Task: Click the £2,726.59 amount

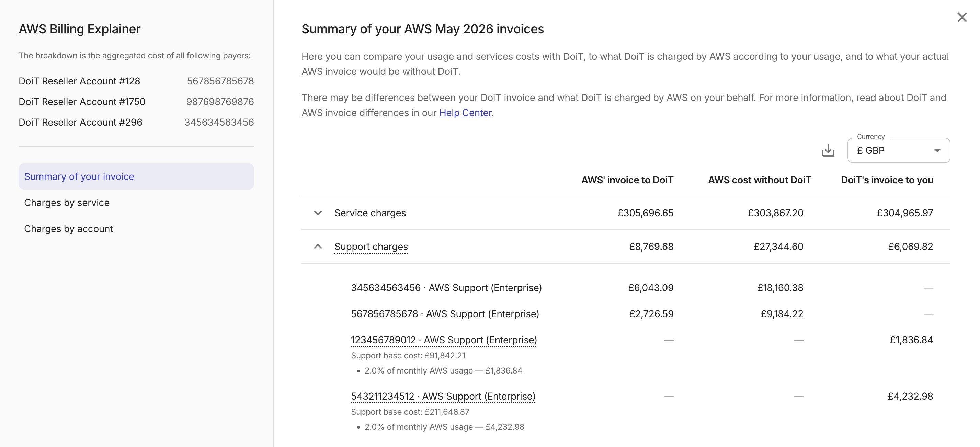Action: coord(651,314)
